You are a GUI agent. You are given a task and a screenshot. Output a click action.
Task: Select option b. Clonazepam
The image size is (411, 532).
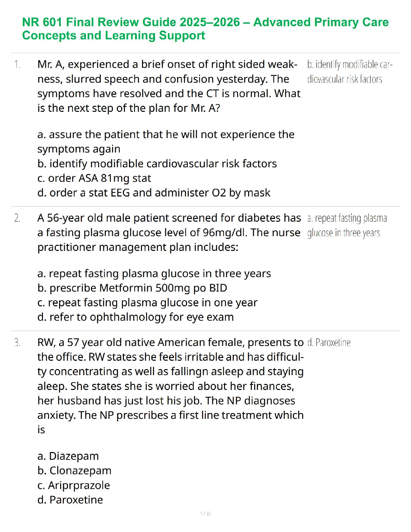click(74, 471)
